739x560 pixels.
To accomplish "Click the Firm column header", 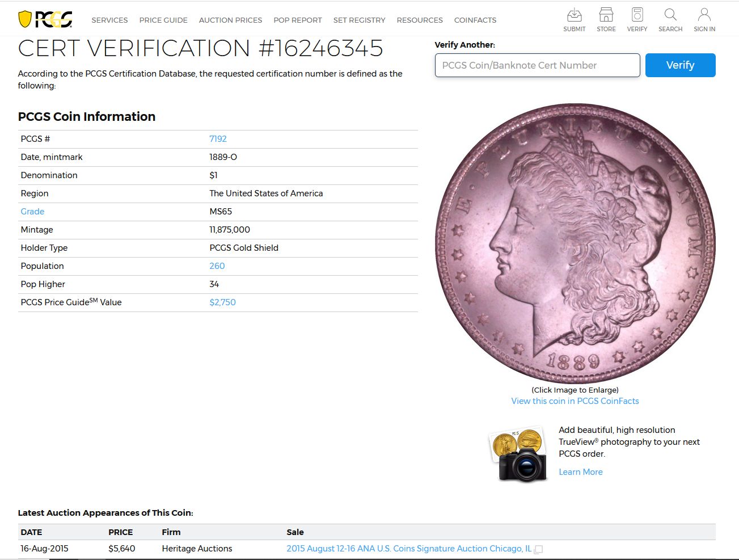I will click(x=171, y=532).
